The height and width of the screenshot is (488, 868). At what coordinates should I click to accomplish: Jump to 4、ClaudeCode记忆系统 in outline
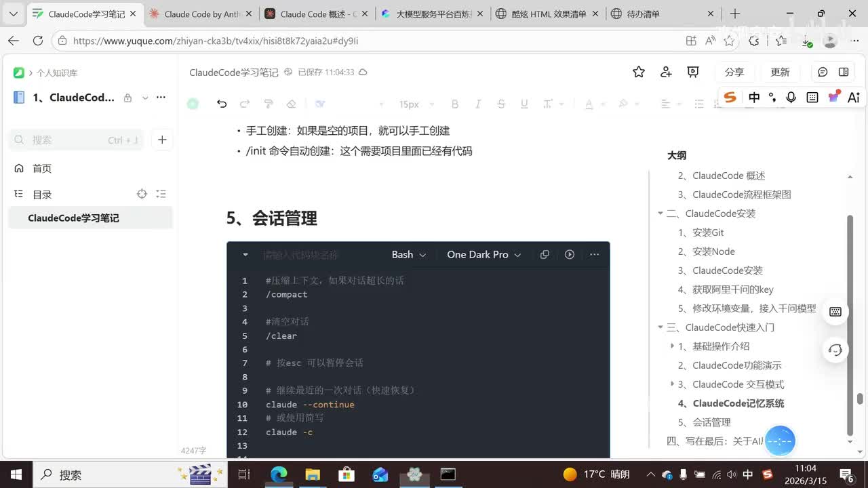(731, 403)
